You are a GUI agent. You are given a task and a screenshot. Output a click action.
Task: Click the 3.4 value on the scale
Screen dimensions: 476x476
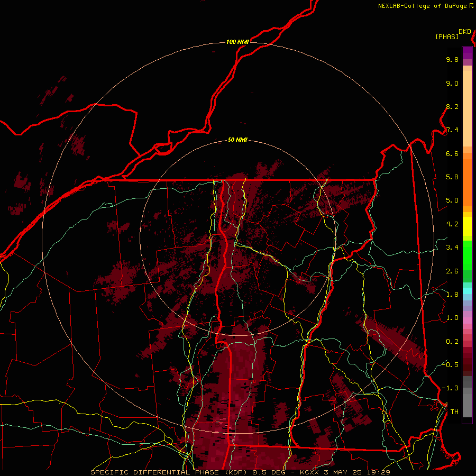pyautogui.click(x=452, y=248)
